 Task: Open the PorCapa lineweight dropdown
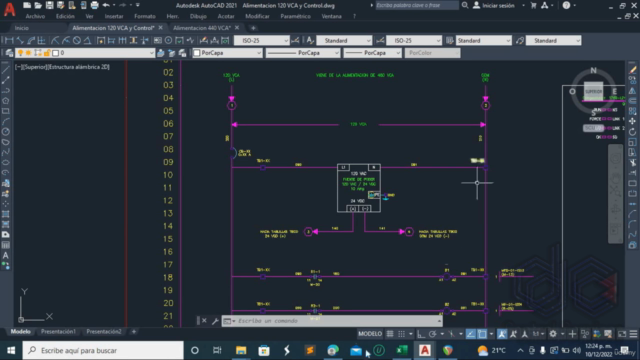click(x=372, y=53)
